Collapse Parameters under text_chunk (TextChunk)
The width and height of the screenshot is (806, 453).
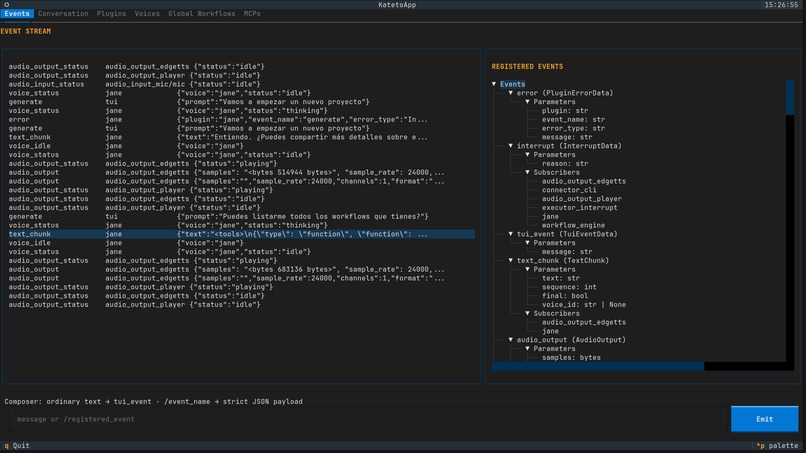click(x=527, y=269)
